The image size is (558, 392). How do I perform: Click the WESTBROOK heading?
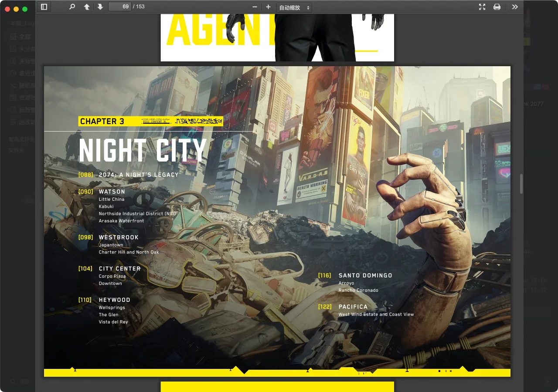(x=119, y=237)
